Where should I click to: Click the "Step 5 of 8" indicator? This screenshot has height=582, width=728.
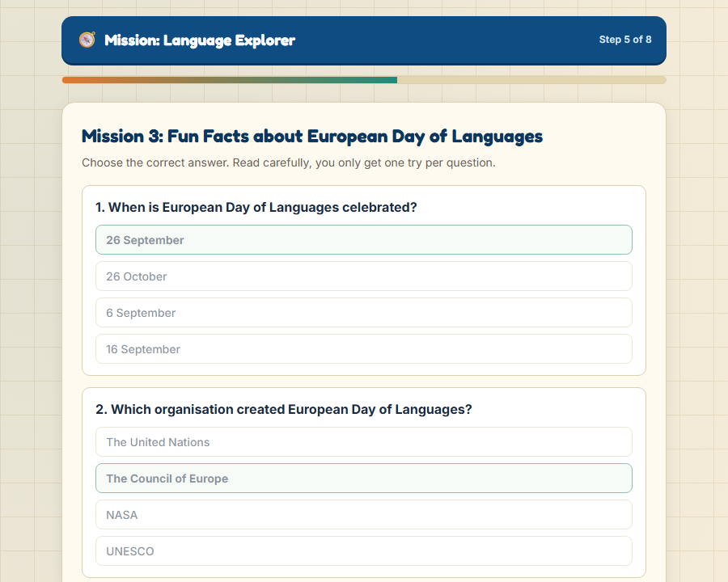(625, 40)
